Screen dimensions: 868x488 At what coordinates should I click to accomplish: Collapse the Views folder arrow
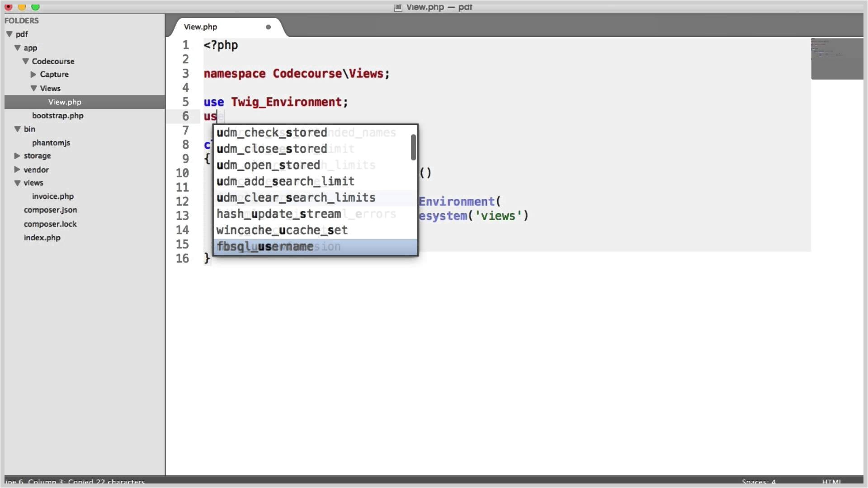tap(34, 89)
